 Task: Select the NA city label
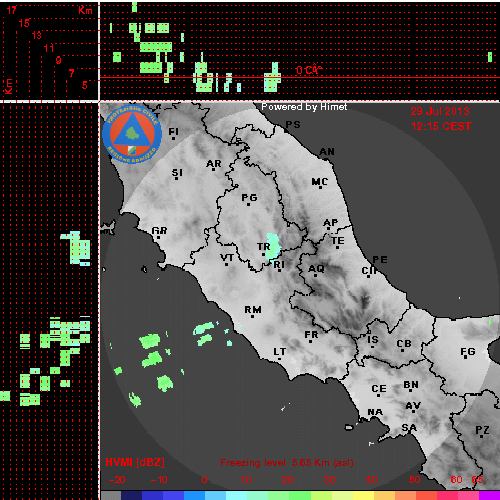(375, 412)
